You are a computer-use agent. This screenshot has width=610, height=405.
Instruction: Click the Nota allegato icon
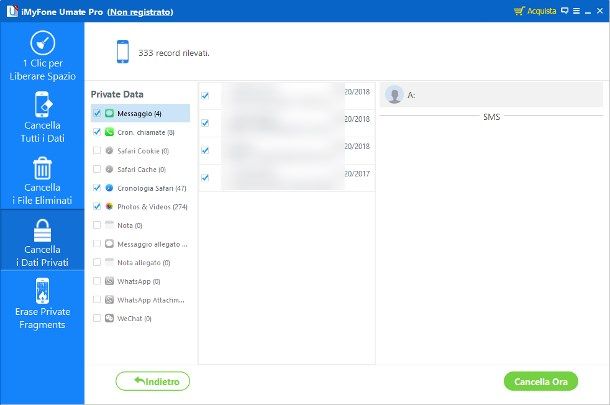(109, 262)
